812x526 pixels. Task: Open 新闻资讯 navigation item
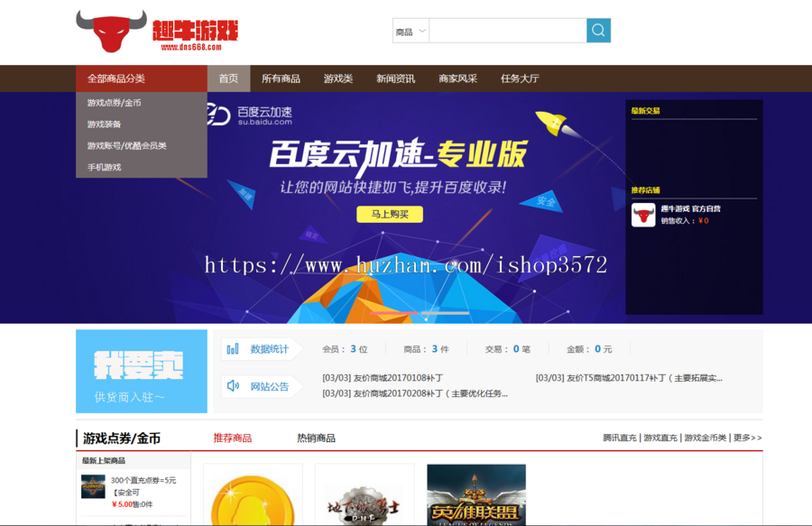[x=396, y=78]
